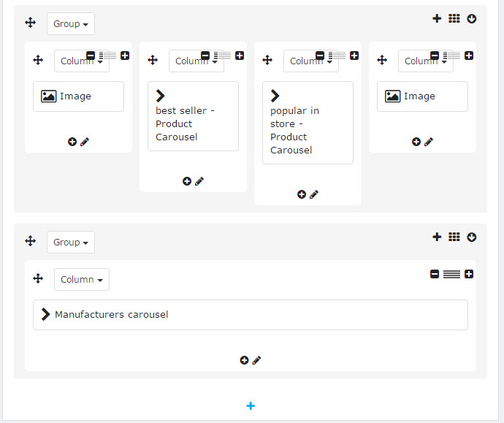Increase width of the first Image column
The image size is (504, 423).
click(125, 56)
